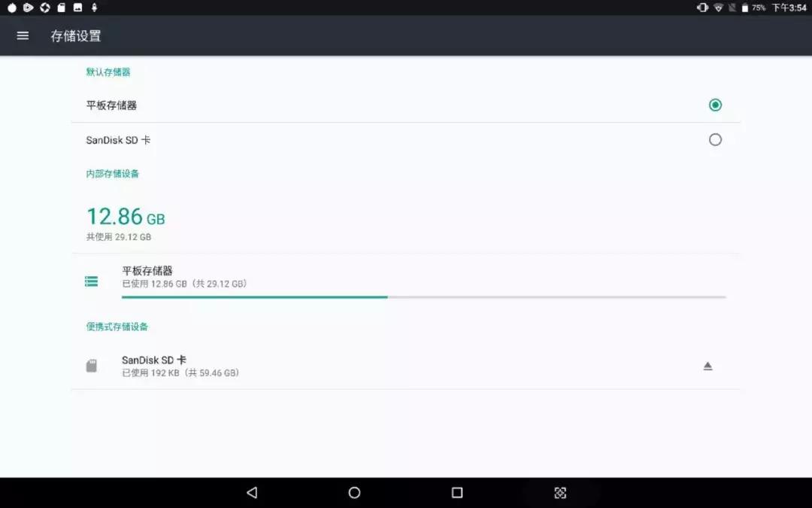Tap the battery icon in status bar

tap(744, 8)
